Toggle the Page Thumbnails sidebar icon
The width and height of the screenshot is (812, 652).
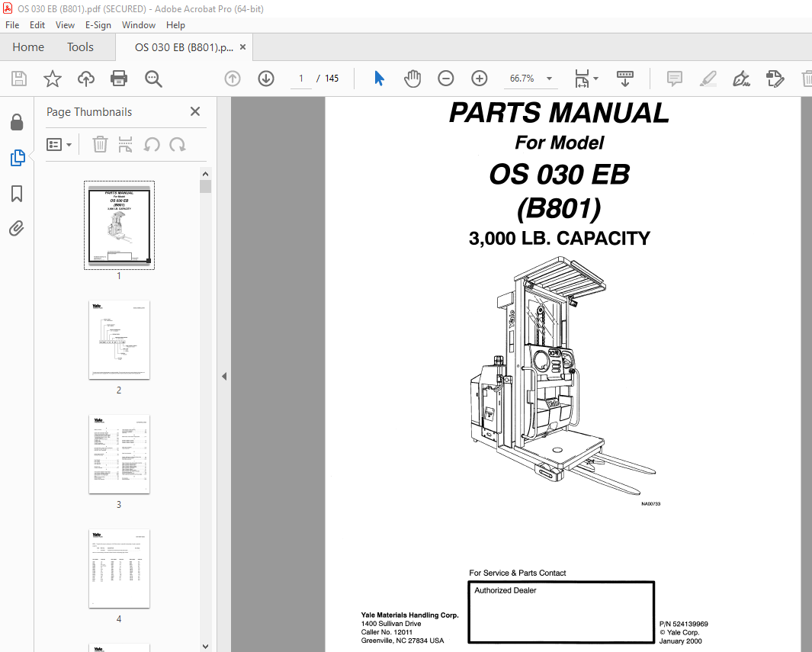tap(17, 158)
